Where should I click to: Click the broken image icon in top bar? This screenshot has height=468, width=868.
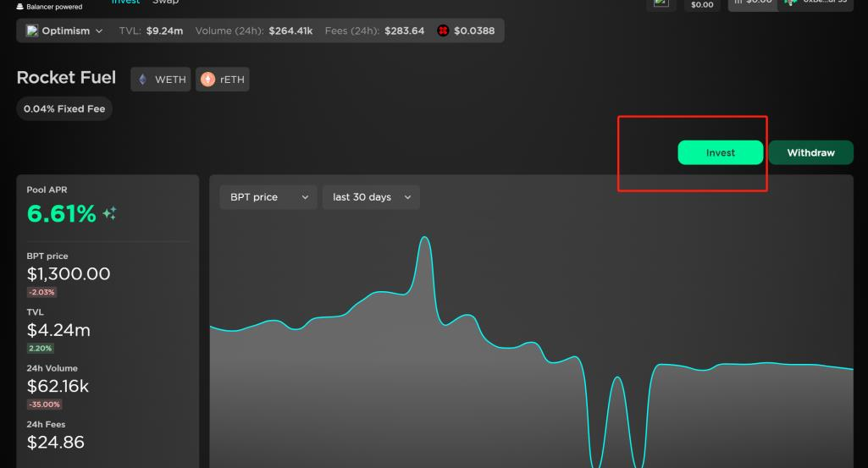click(x=661, y=3)
